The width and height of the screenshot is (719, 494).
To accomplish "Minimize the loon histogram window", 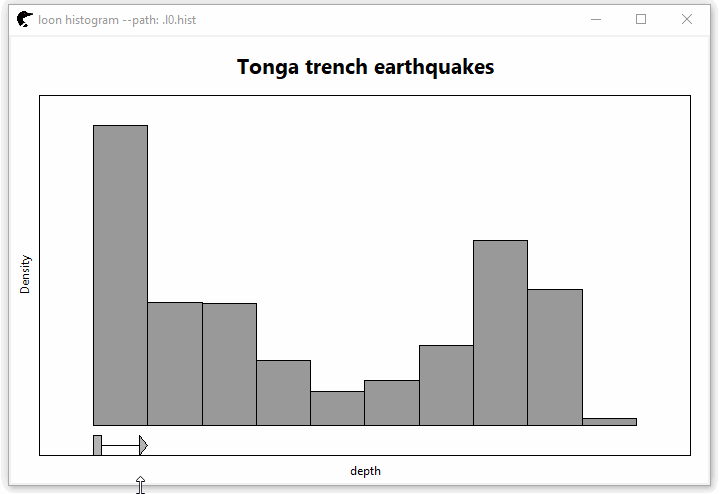I will (596, 19).
